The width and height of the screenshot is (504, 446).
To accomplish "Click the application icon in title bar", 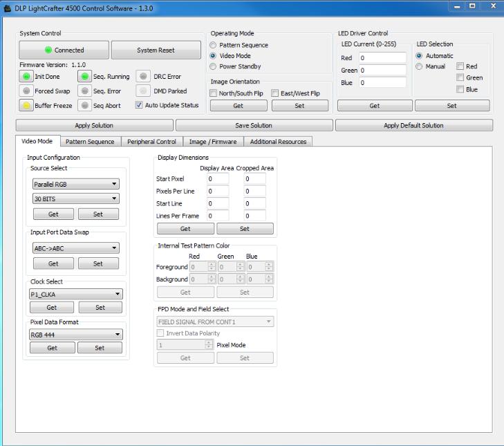I will tap(7, 8).
